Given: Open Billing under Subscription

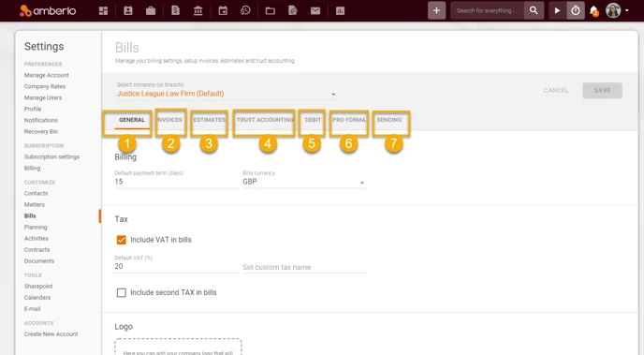Looking at the screenshot, I should (x=32, y=168).
